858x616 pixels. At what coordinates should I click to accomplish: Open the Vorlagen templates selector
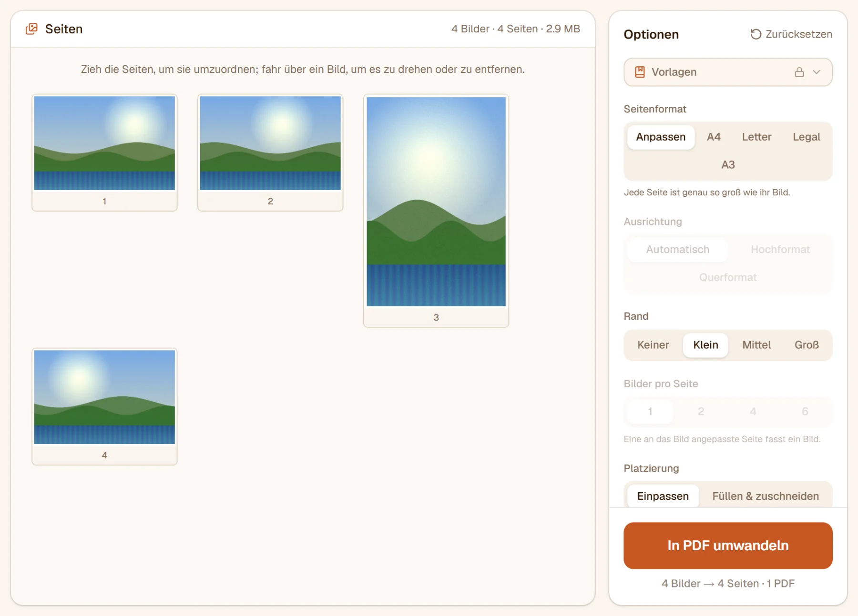coord(728,72)
